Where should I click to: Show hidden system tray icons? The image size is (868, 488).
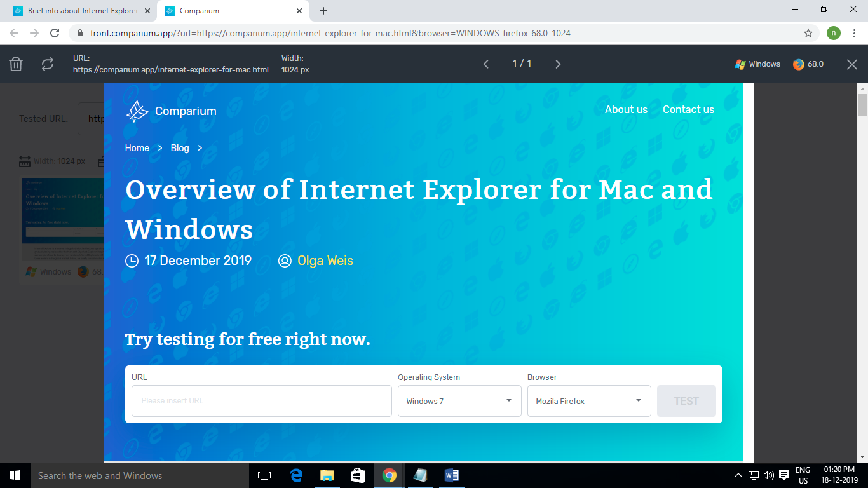click(738, 475)
